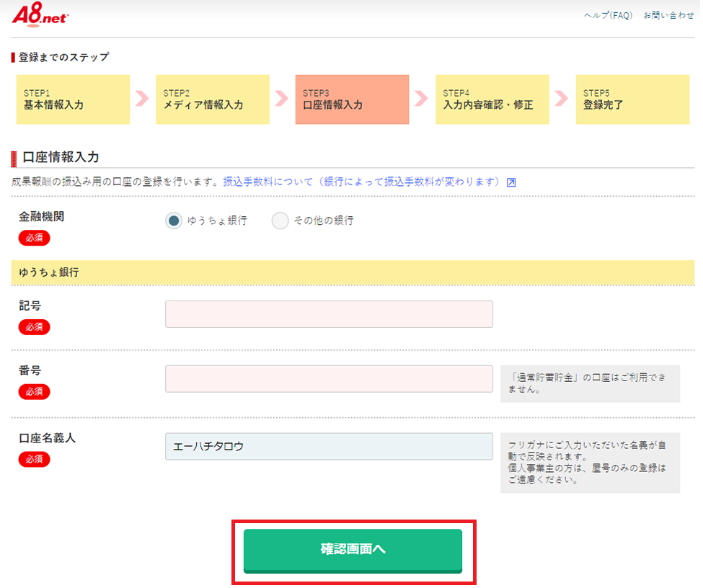Screen dimensions: 703x588
Task: Click the 番号 input field
Action: (329, 379)
